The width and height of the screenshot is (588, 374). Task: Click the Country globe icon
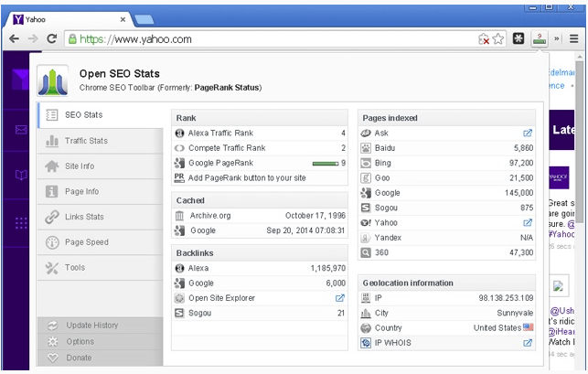[x=366, y=328]
